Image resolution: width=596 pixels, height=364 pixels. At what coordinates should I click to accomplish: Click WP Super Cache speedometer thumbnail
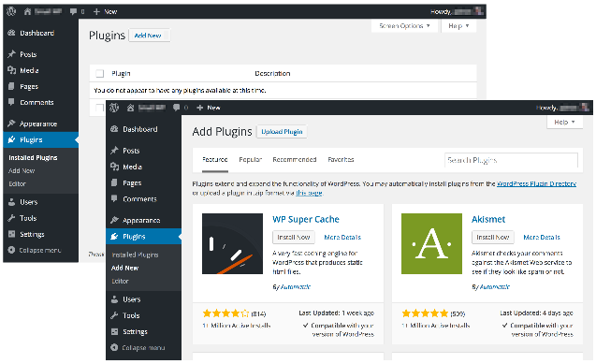[x=232, y=243]
